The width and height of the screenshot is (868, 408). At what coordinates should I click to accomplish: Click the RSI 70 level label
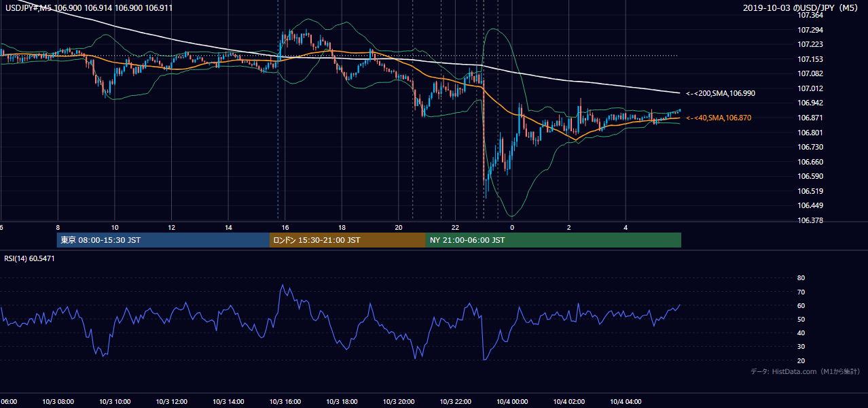[801, 292]
